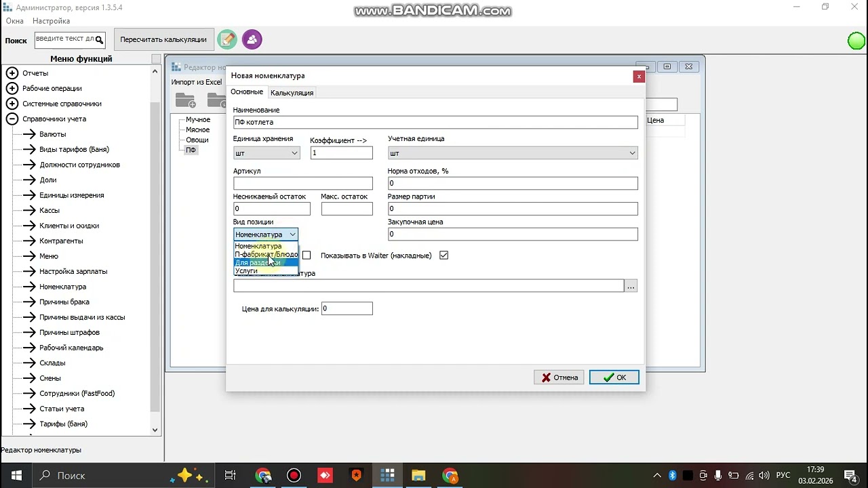Open the Окна menu
868x488 pixels.
[x=15, y=21]
